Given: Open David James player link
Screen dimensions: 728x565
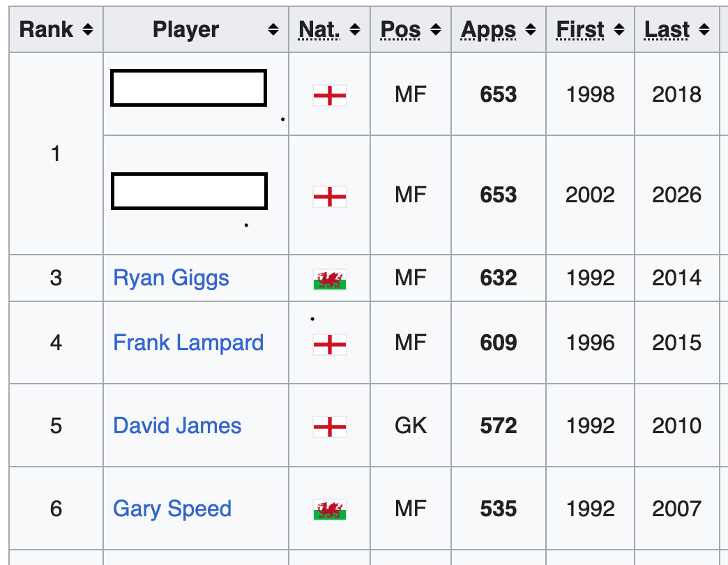Looking at the screenshot, I should (x=177, y=425).
